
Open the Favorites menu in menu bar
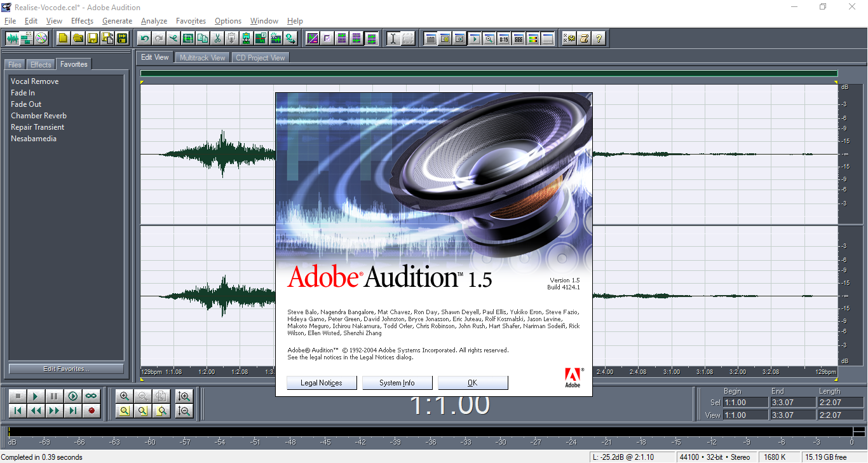point(191,21)
